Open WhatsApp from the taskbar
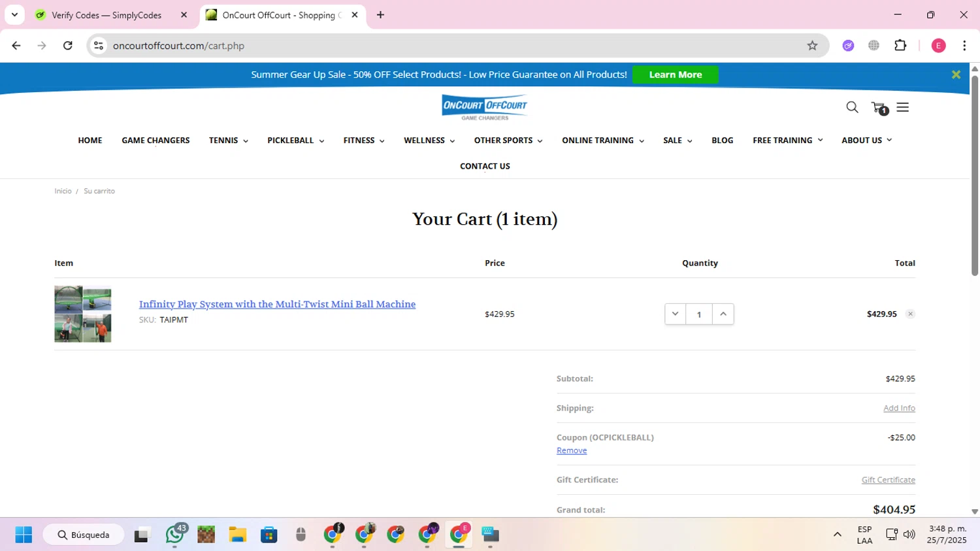980x551 pixels. pyautogui.click(x=174, y=535)
